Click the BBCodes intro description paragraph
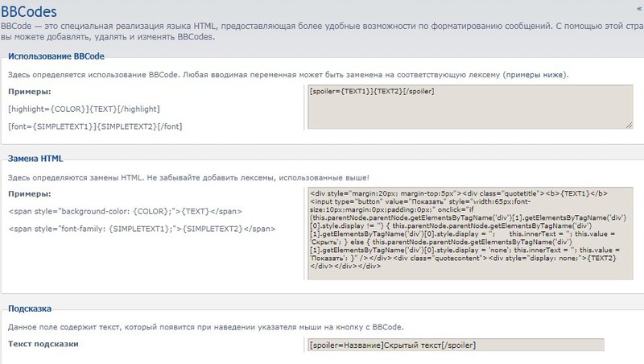Viewport: 644px width, 364px height. click(322, 33)
